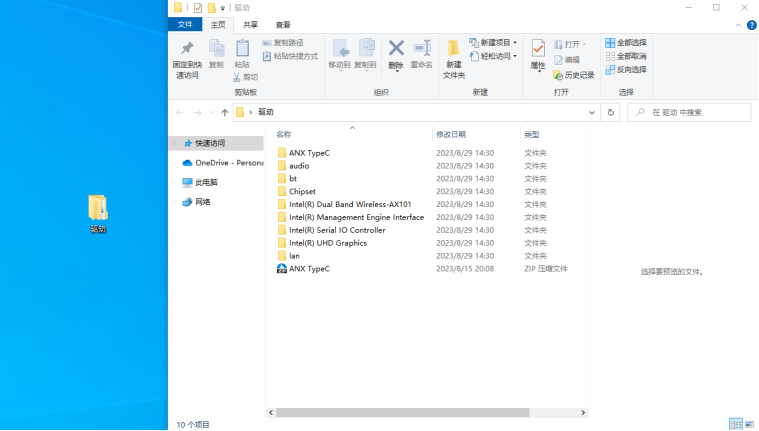Switch to the 共享 ribbon tab
The width and height of the screenshot is (759, 431).
pyautogui.click(x=250, y=25)
